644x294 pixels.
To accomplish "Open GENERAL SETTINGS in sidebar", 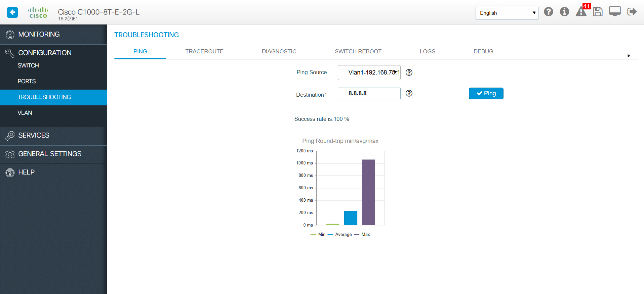I will pyautogui.click(x=53, y=154).
